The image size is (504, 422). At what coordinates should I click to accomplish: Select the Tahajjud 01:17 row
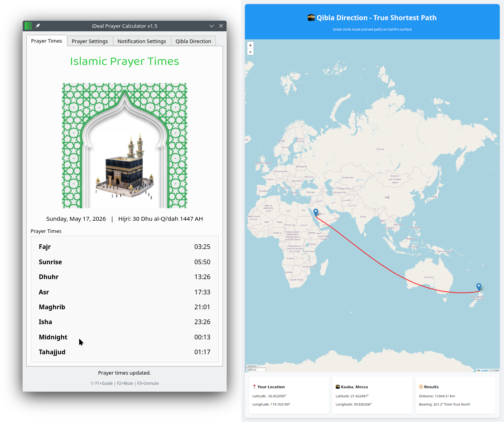point(125,352)
